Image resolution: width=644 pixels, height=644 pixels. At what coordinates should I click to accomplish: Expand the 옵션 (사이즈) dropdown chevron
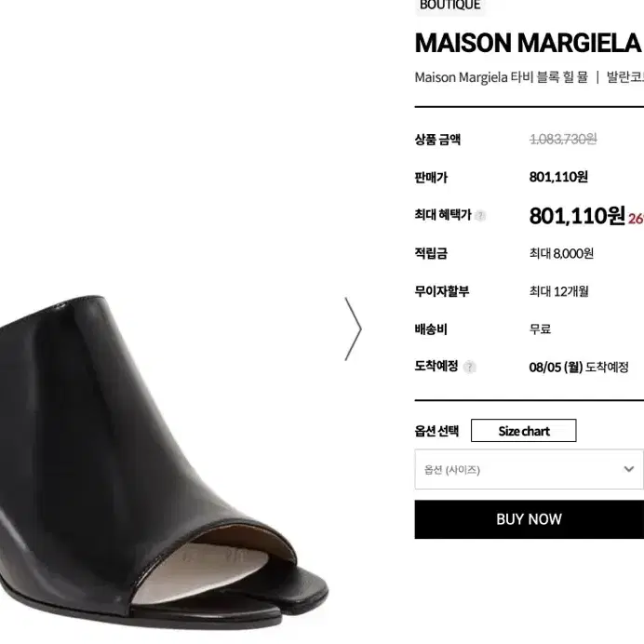pos(628,469)
